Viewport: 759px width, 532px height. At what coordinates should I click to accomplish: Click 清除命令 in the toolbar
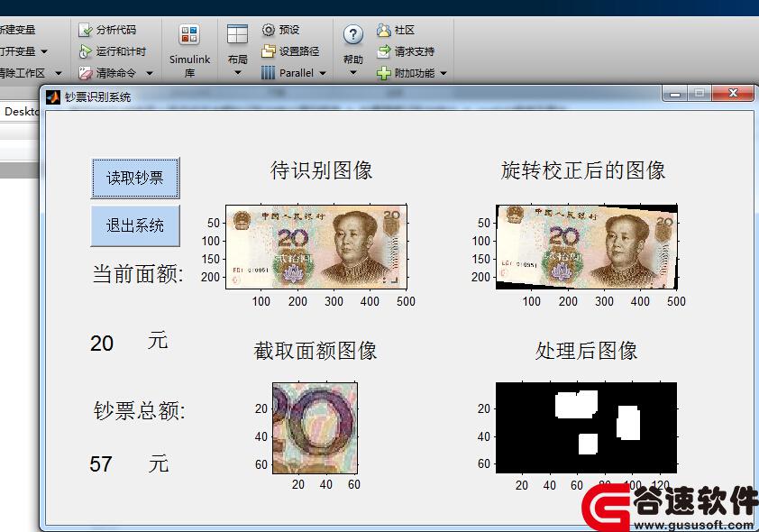point(107,73)
